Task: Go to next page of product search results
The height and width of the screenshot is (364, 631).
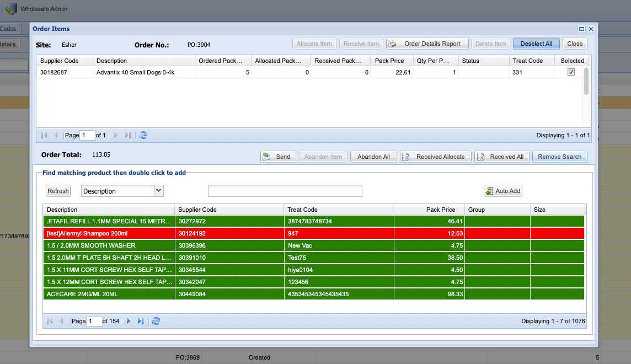Action: pyautogui.click(x=129, y=321)
